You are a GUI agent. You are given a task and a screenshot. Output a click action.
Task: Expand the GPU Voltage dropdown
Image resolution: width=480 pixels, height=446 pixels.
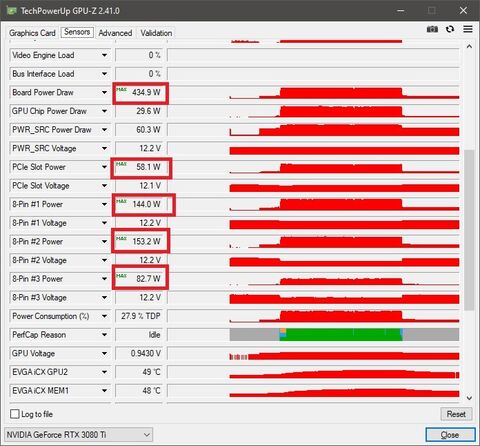click(104, 353)
